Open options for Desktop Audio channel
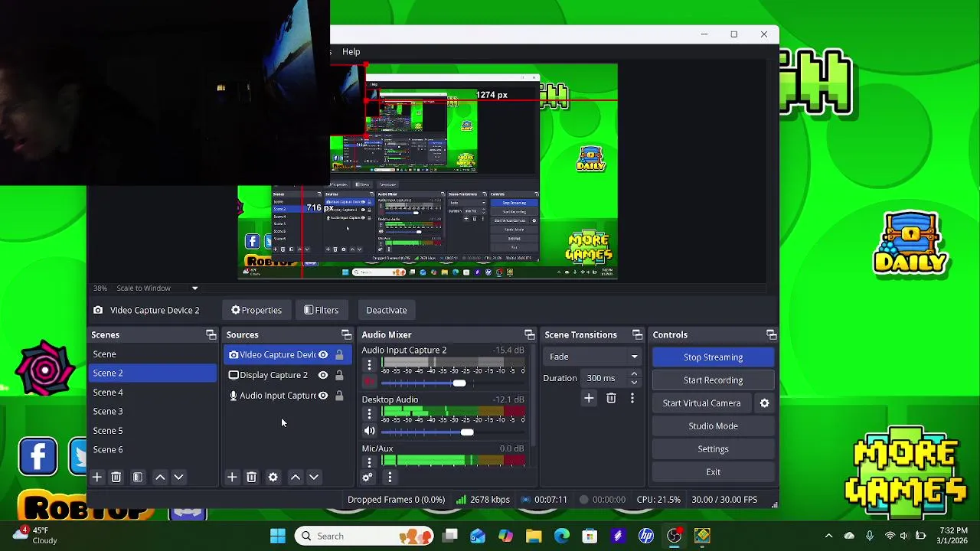The width and height of the screenshot is (980, 551). tap(369, 414)
